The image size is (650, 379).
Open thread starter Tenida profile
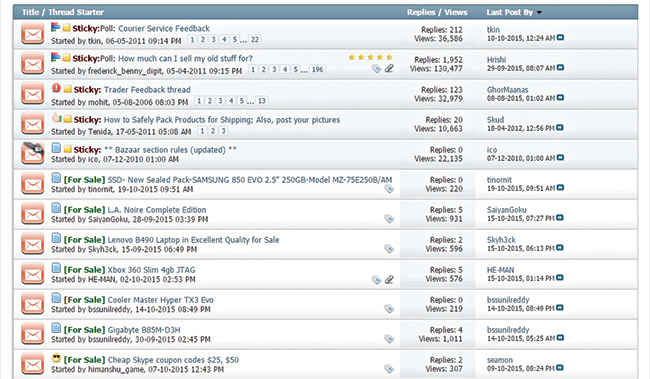[99, 132]
